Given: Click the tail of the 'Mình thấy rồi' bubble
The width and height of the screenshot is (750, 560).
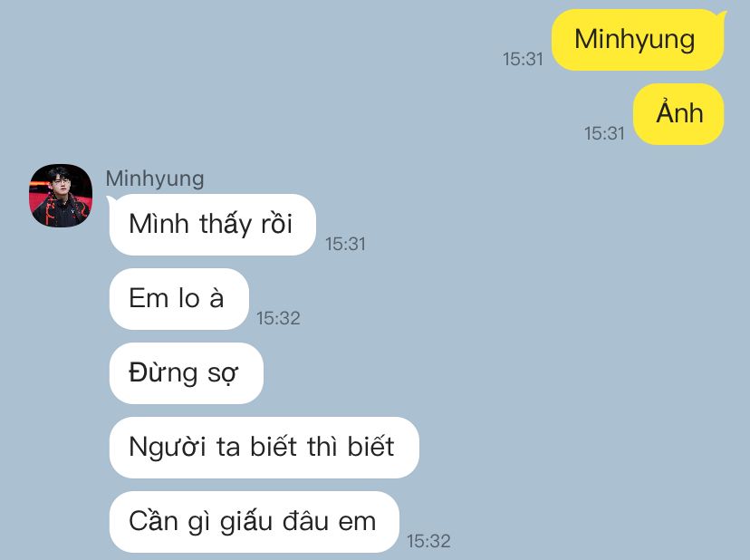Looking at the screenshot, I should tap(112, 201).
